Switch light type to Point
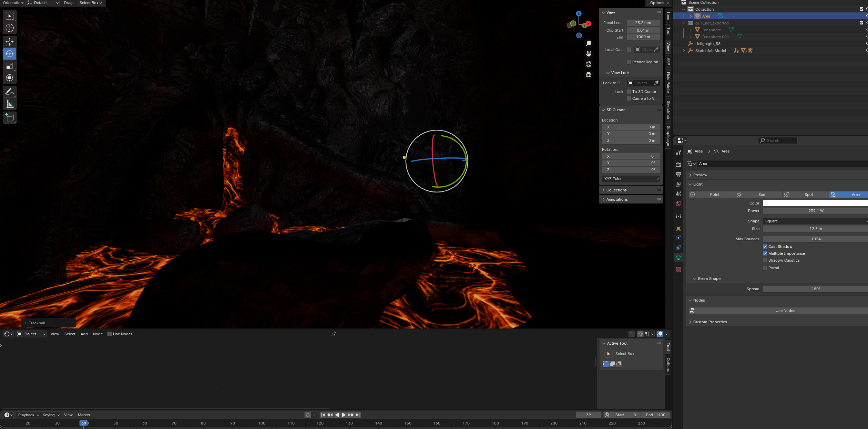Image resolution: width=868 pixels, height=429 pixels. [712, 195]
